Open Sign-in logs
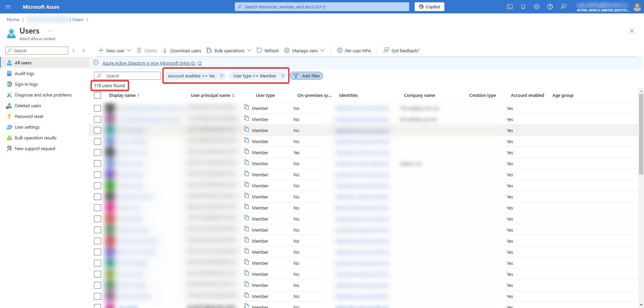This screenshot has width=644, height=308. (26, 84)
